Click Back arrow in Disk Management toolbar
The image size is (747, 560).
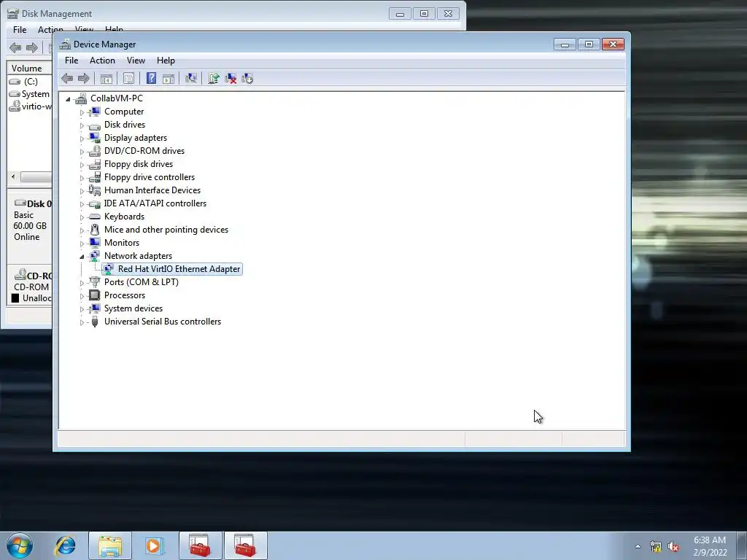[16, 47]
